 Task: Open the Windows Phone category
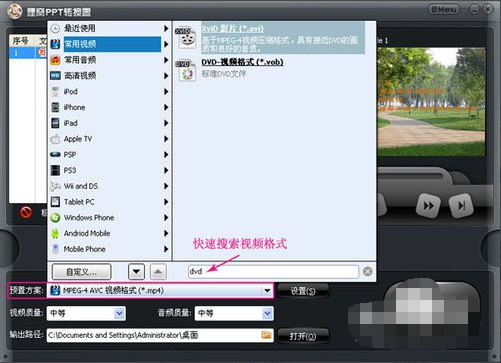(x=109, y=218)
